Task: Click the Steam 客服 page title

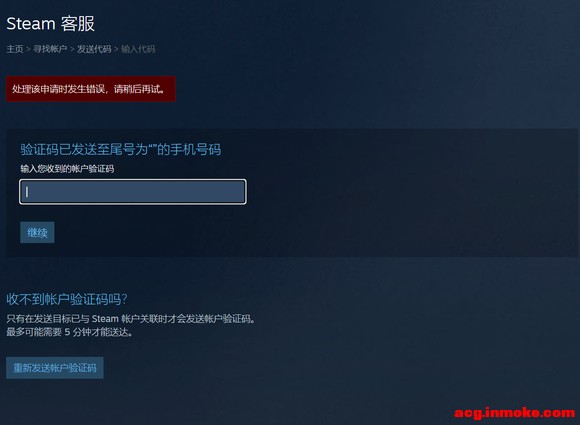Action: [x=51, y=24]
